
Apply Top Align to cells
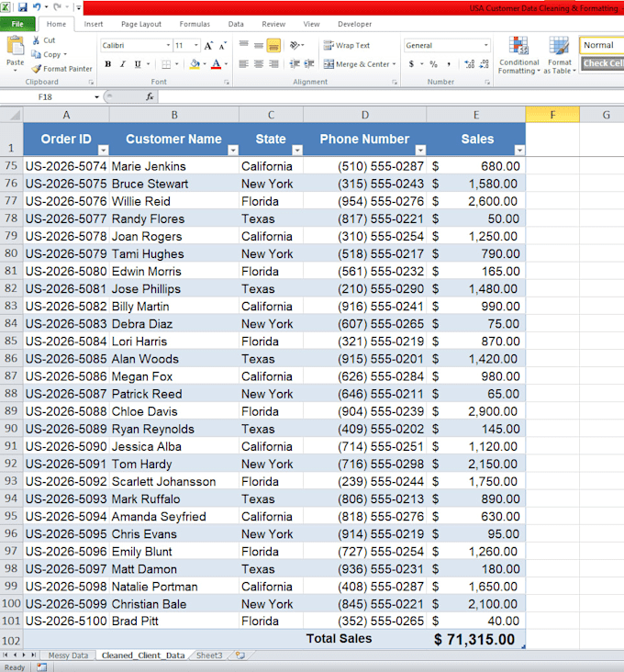point(244,45)
